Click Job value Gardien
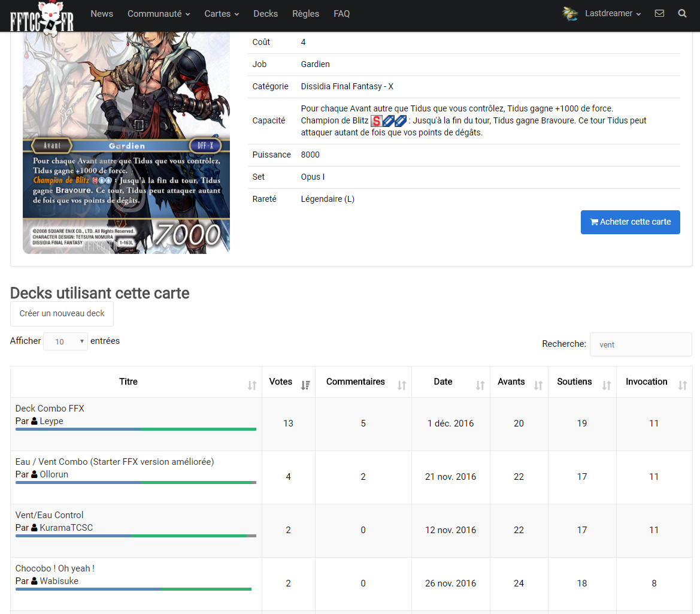 tap(315, 64)
